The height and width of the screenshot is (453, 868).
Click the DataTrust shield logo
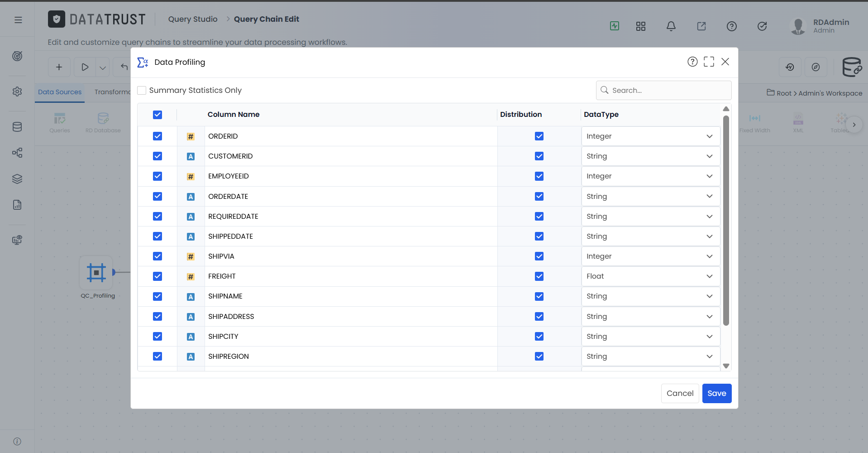57,19
